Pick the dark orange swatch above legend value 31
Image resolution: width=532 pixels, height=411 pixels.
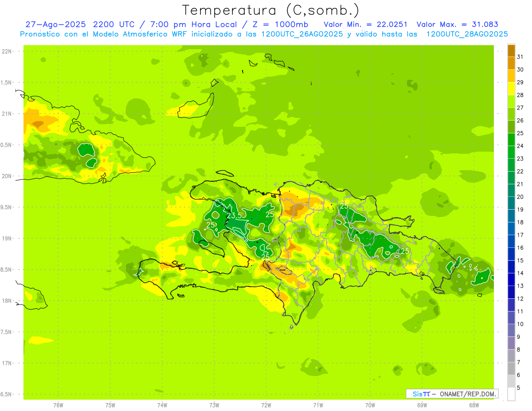[511, 51]
